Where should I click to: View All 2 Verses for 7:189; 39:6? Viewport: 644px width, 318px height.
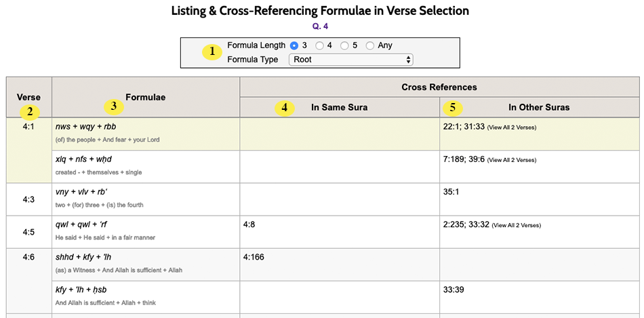click(512, 160)
